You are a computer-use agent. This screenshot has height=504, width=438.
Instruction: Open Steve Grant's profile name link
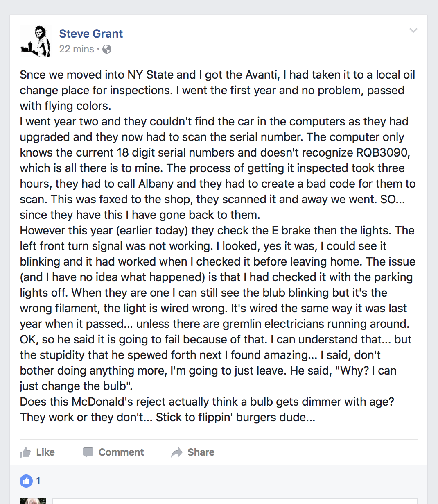coord(91,34)
